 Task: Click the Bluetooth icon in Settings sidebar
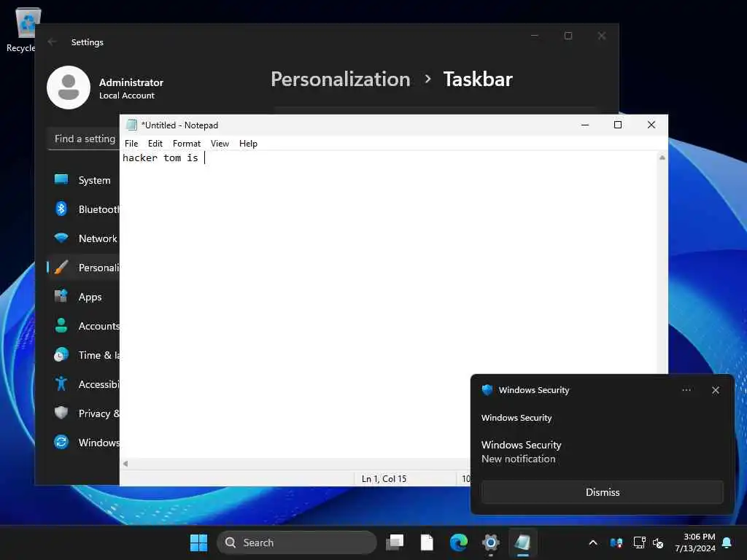[x=61, y=209]
